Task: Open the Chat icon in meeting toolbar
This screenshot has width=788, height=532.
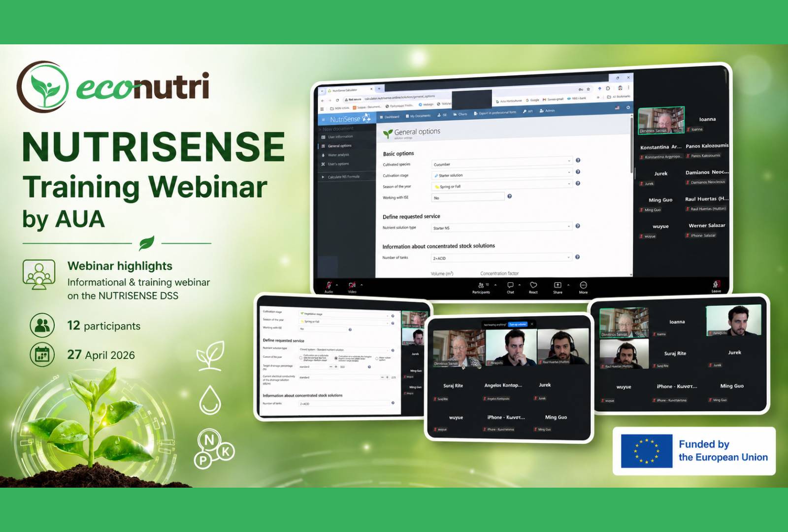Action: [510, 285]
